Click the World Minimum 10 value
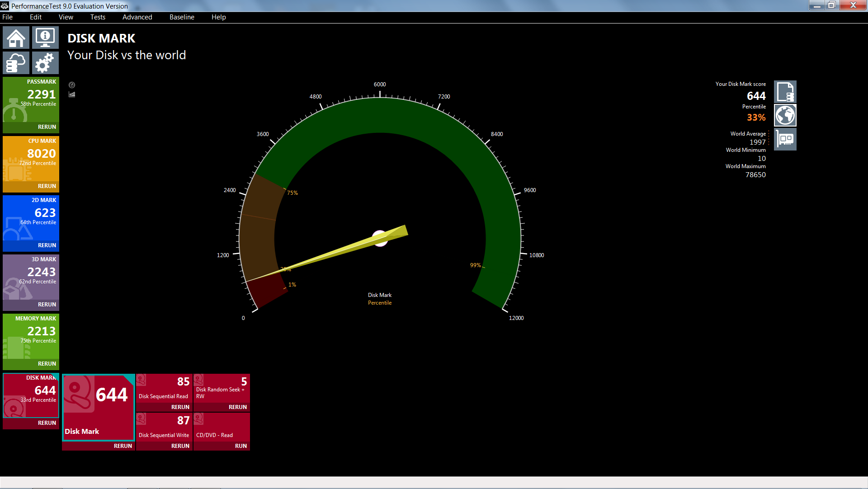This screenshot has width=868, height=489. pyautogui.click(x=762, y=159)
